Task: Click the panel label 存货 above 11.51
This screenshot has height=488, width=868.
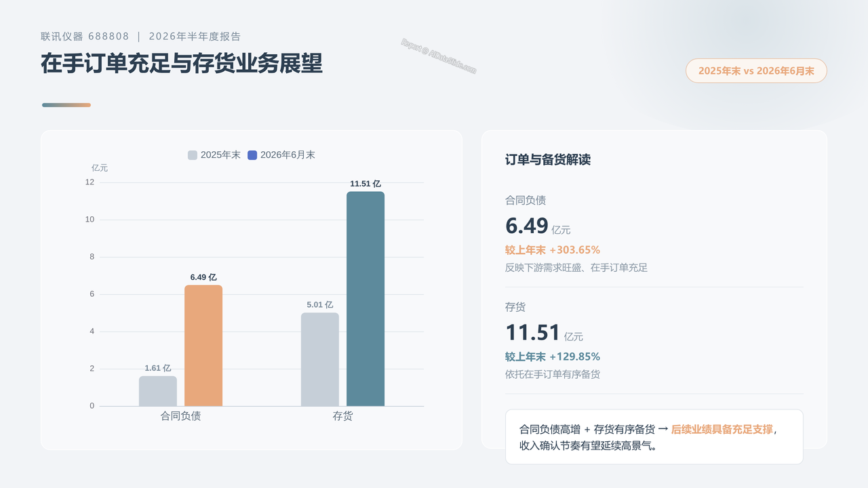Action: [515, 307]
